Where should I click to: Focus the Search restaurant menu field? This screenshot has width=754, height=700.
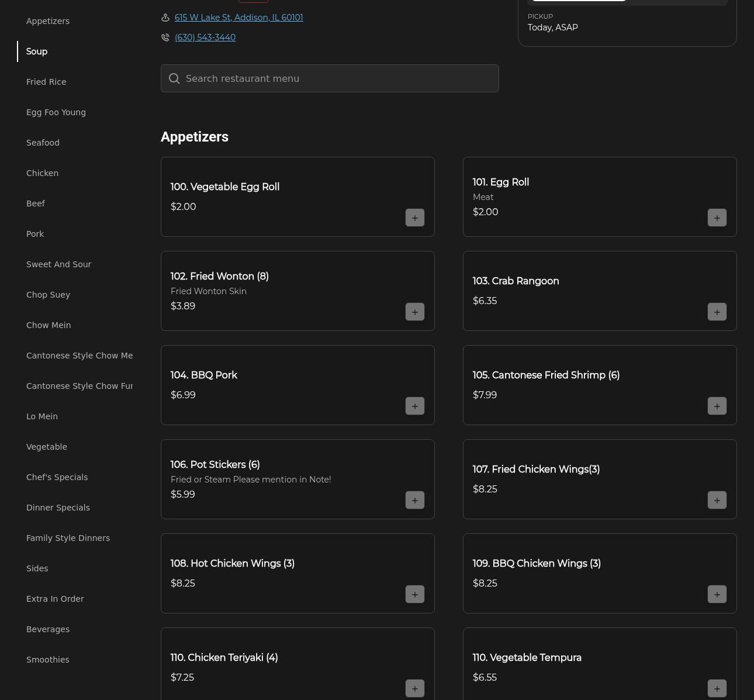(339, 78)
